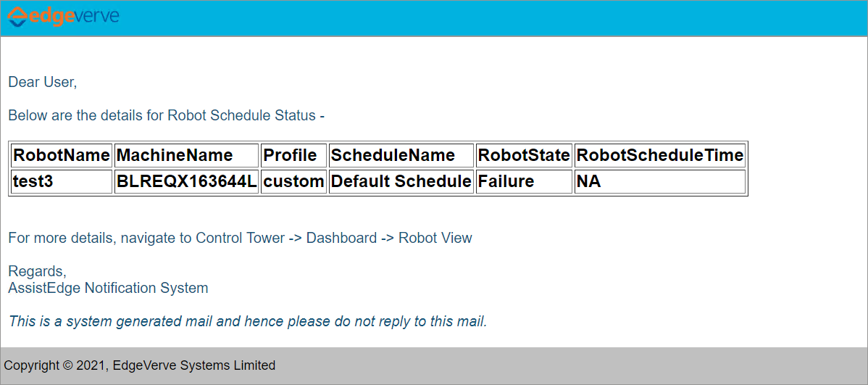Select the custom profile cell
This screenshot has height=385, width=868.
tap(293, 182)
